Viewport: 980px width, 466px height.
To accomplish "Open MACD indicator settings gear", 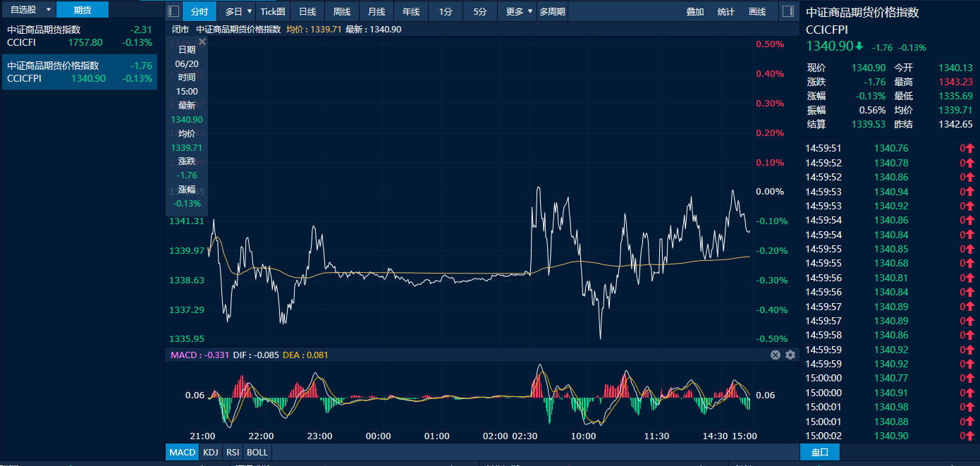I will pyautogui.click(x=790, y=355).
